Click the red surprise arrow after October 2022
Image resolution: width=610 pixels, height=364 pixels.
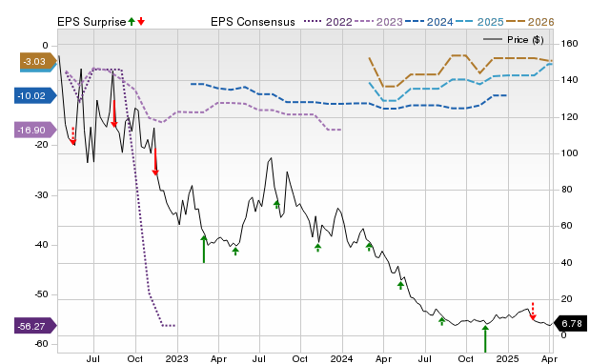155,162
